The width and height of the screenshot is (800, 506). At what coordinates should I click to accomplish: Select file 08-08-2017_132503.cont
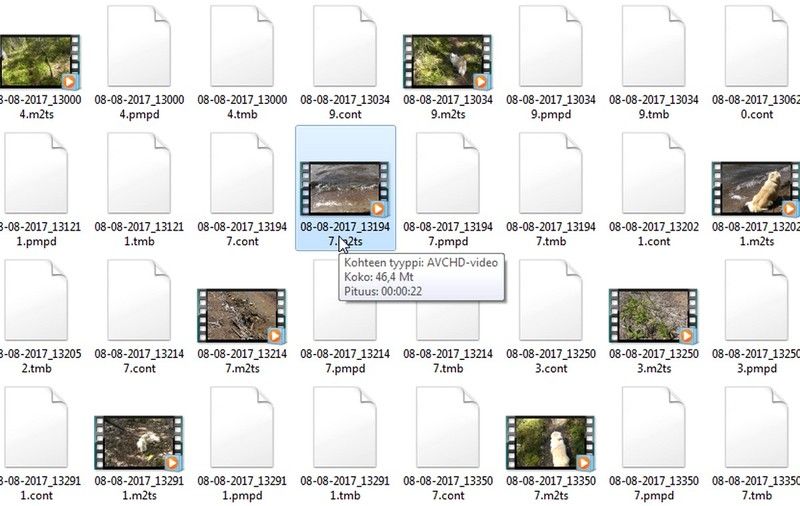pyautogui.click(x=551, y=300)
